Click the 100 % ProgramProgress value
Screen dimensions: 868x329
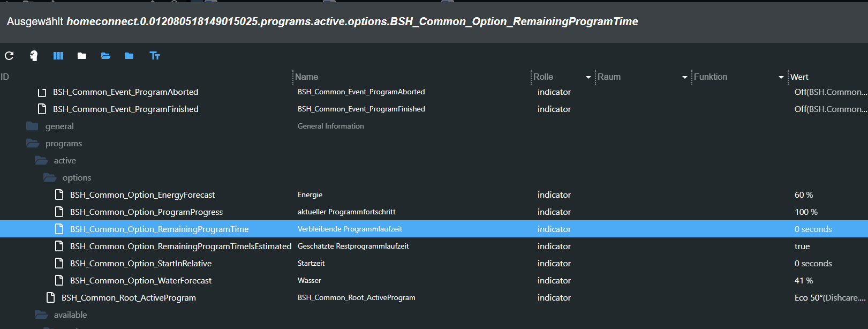point(806,212)
